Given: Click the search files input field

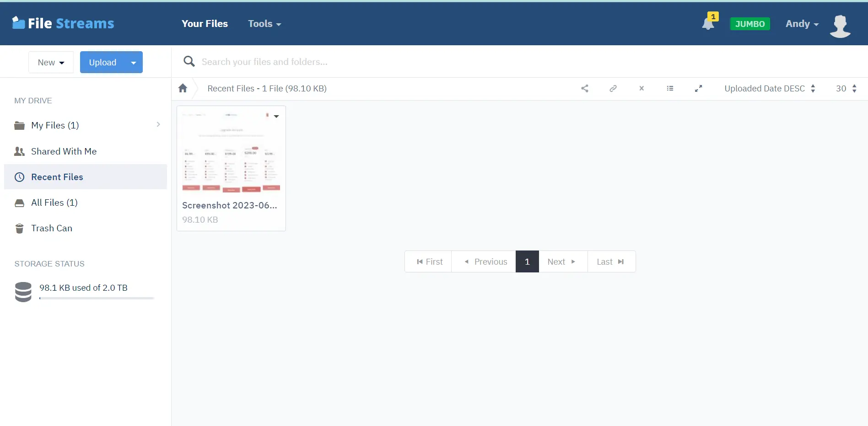Looking at the screenshot, I should coord(531,62).
